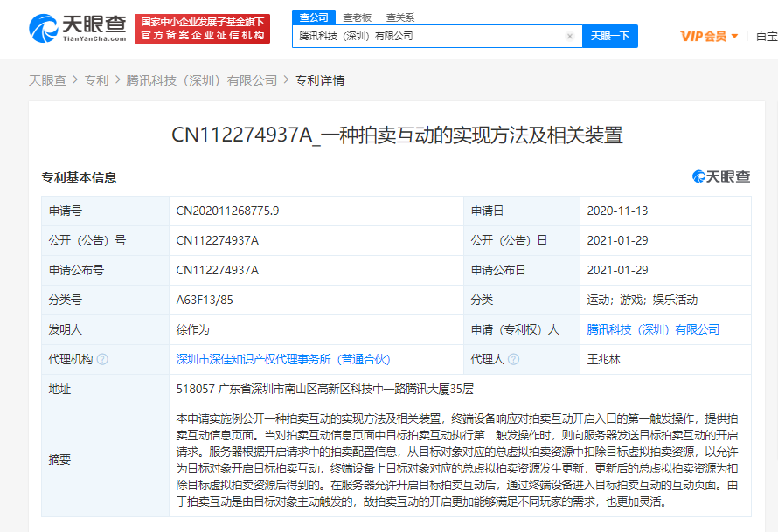The width and height of the screenshot is (778, 532).
Task: Open applicant link 腾讯科技（深圳）有限公司 in table
Action: (x=653, y=329)
